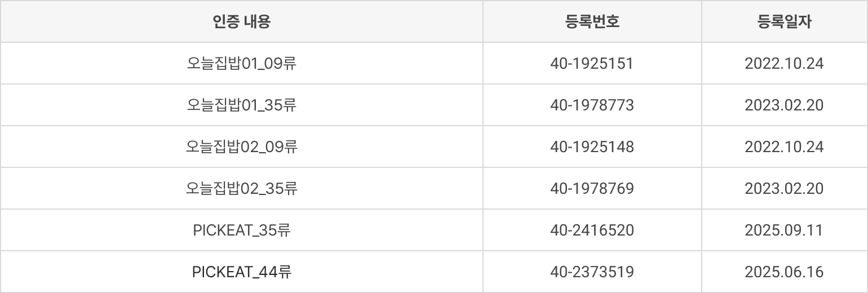Image resolution: width=868 pixels, height=293 pixels.
Task: Click the 오늘집밥01_35류 row's 2023.02.20 date
Action: pyautogui.click(x=784, y=105)
